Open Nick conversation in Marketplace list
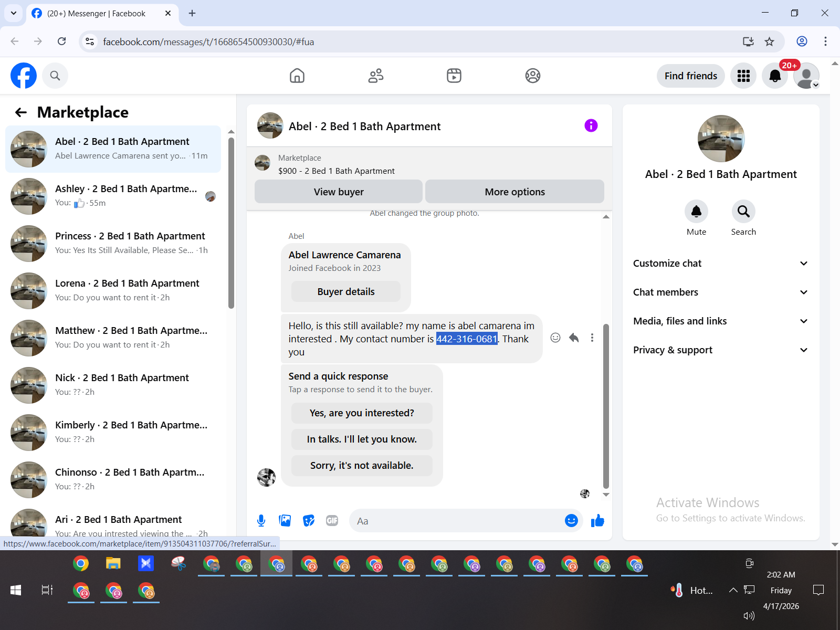The image size is (840, 630). (113, 385)
